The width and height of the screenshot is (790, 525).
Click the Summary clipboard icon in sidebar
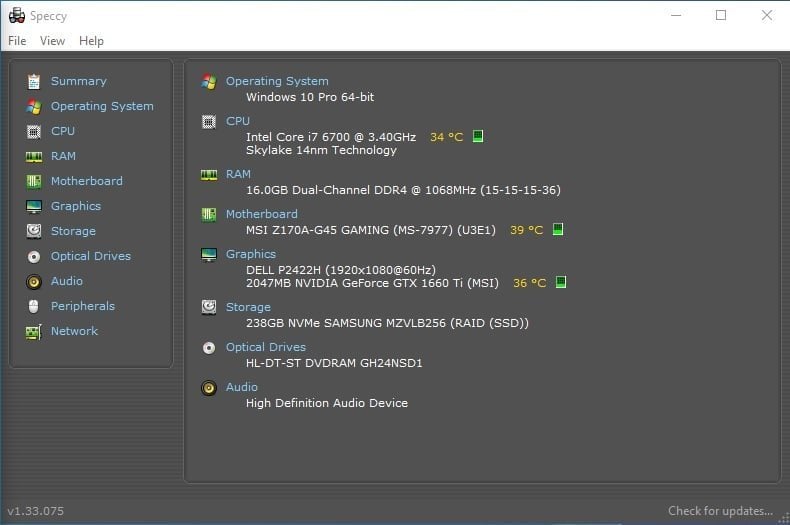pyautogui.click(x=34, y=81)
